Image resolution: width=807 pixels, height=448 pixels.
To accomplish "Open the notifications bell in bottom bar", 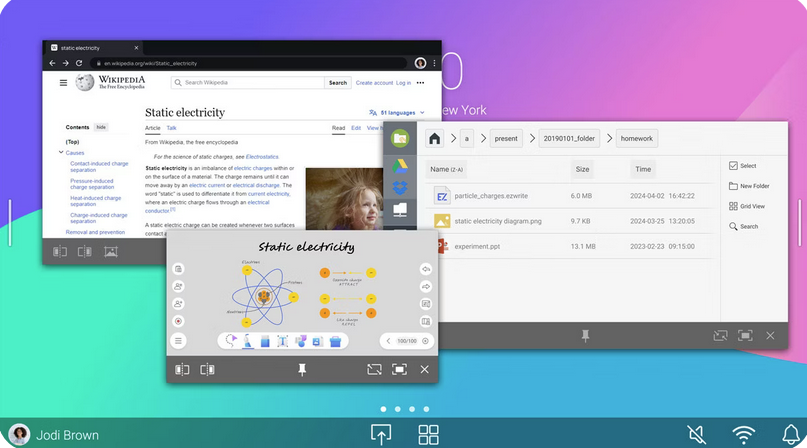I will pyautogui.click(x=790, y=435).
